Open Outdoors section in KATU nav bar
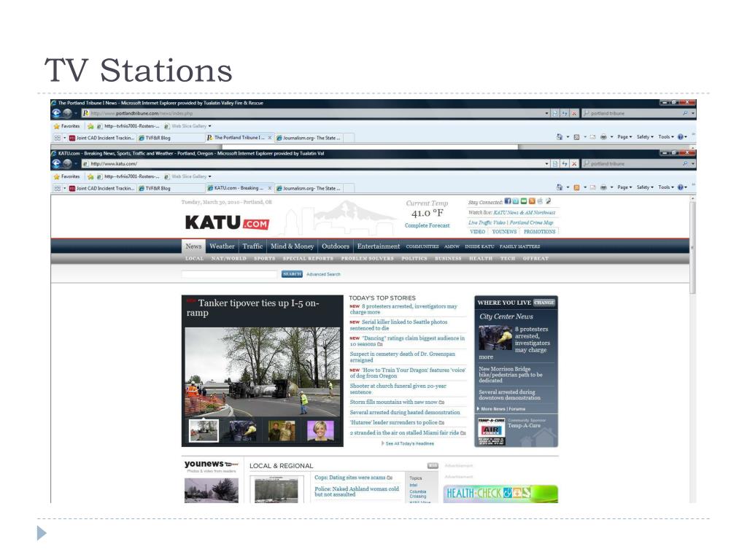This screenshot has width=747, height=560. pyautogui.click(x=336, y=246)
